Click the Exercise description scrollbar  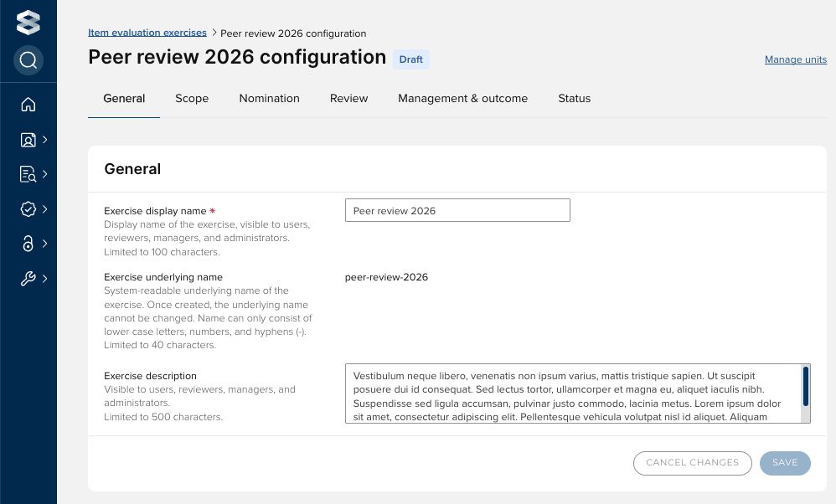[806, 386]
